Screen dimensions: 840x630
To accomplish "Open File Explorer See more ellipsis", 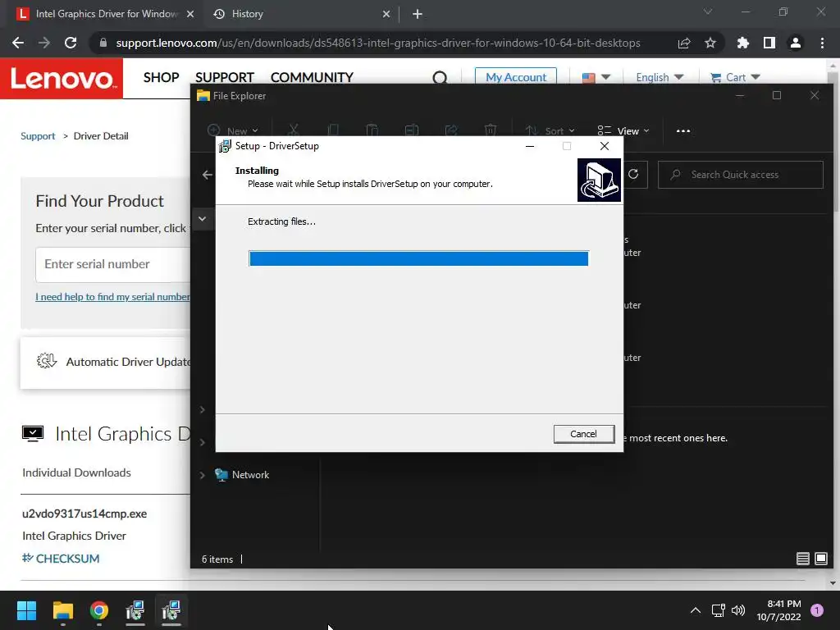I will (x=683, y=130).
